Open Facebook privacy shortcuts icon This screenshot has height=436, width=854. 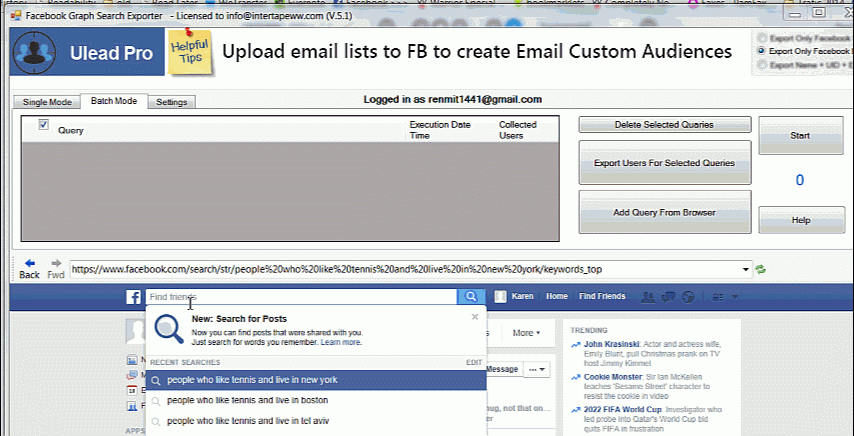tap(718, 297)
